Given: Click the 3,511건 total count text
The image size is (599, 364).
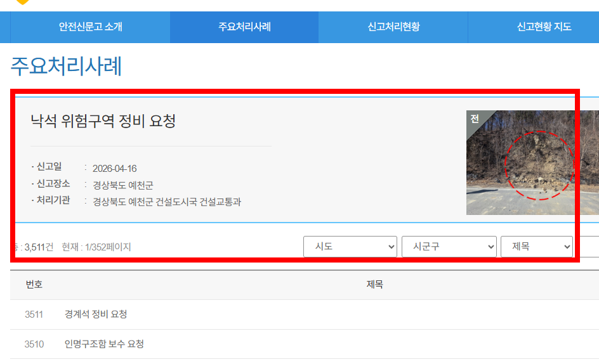Looking at the screenshot, I should coord(39,247).
